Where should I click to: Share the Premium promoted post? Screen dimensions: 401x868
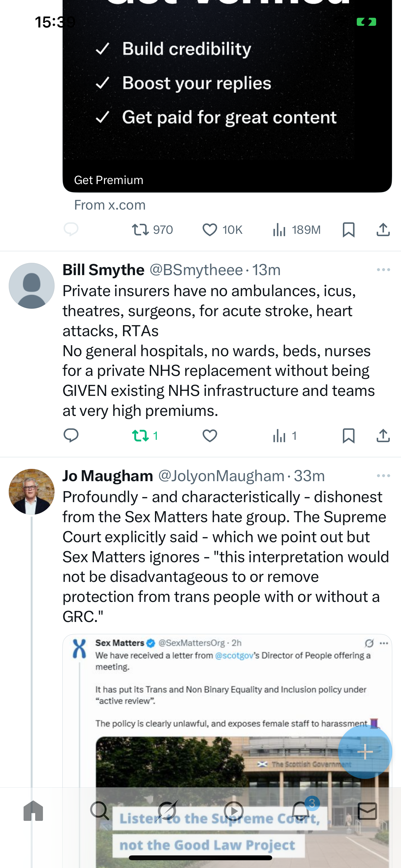383,230
